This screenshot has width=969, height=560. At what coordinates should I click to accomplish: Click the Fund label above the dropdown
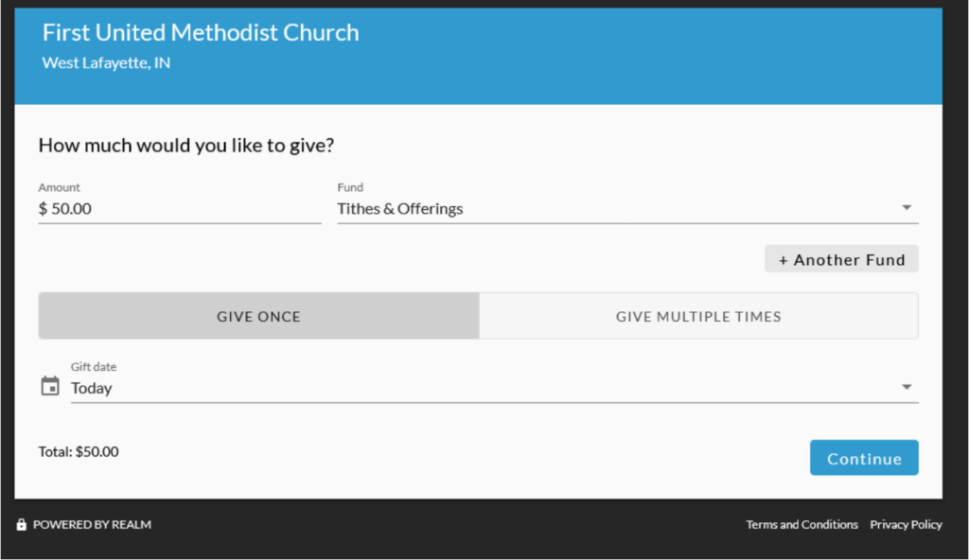[350, 187]
